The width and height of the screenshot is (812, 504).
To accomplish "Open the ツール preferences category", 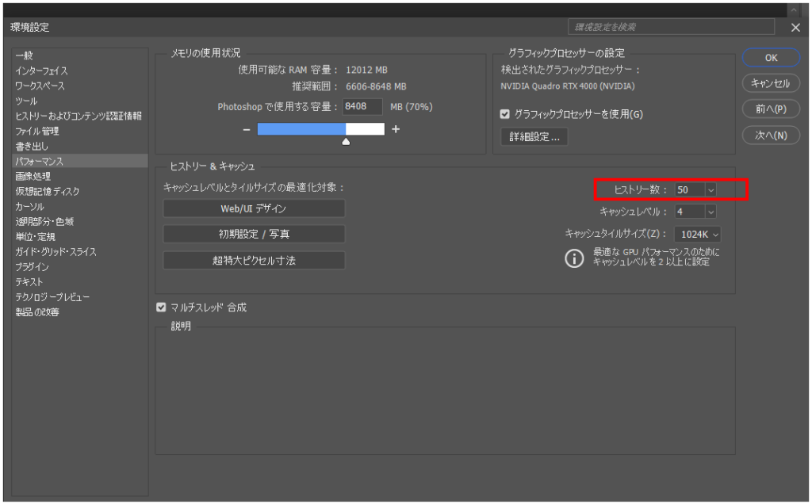I will pos(26,101).
